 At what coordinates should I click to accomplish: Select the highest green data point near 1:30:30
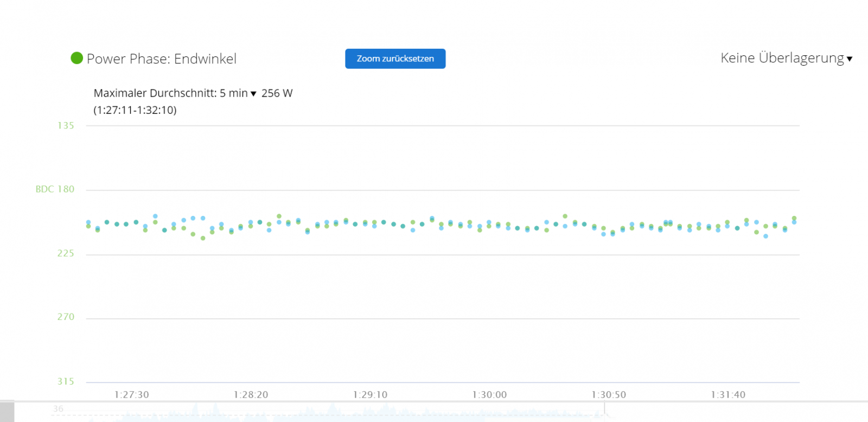[565, 216]
